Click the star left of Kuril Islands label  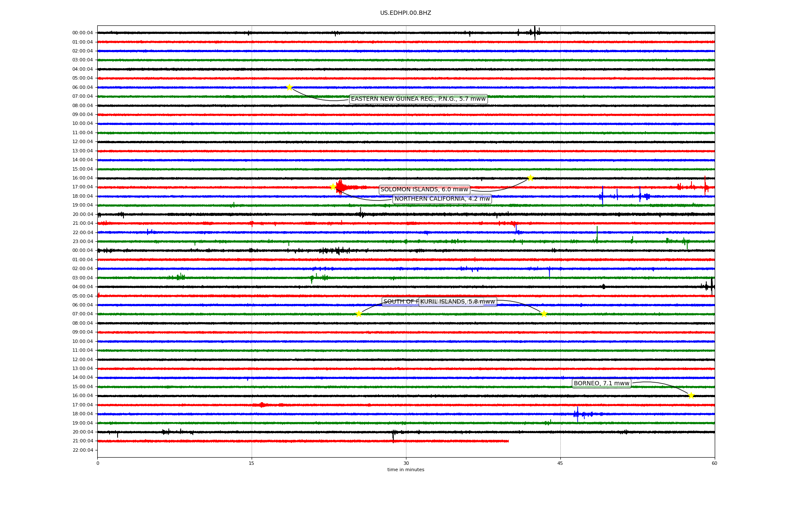[359, 314]
